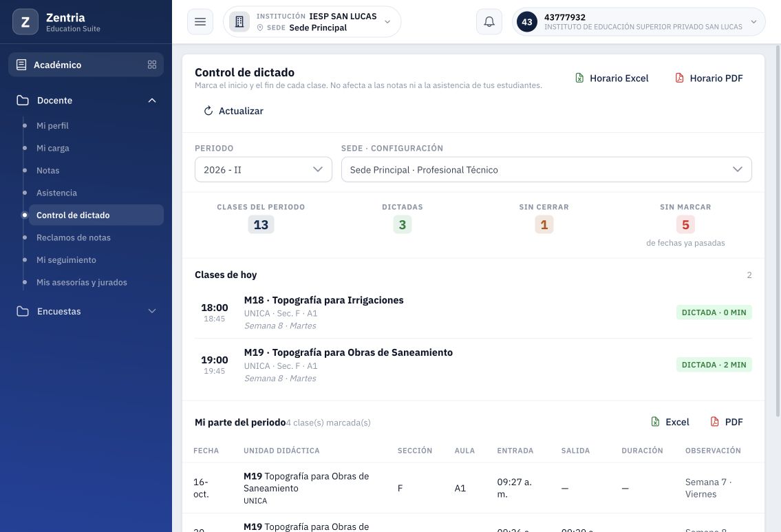The width and height of the screenshot is (781, 532).
Task: Export Mi parte del periodo to PDF
Action: click(727, 422)
